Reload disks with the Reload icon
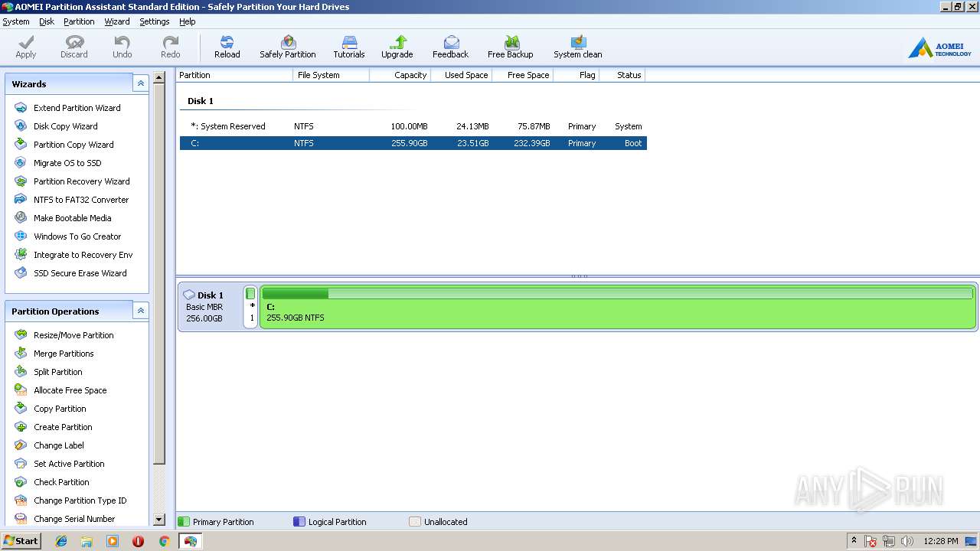980x551 pixels. click(x=227, y=47)
